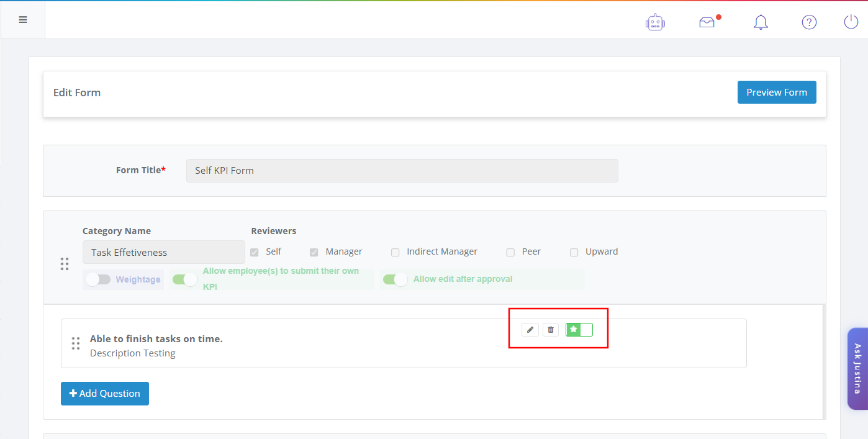Toggle the star switch on the question
The image size is (868, 439).
(x=579, y=330)
